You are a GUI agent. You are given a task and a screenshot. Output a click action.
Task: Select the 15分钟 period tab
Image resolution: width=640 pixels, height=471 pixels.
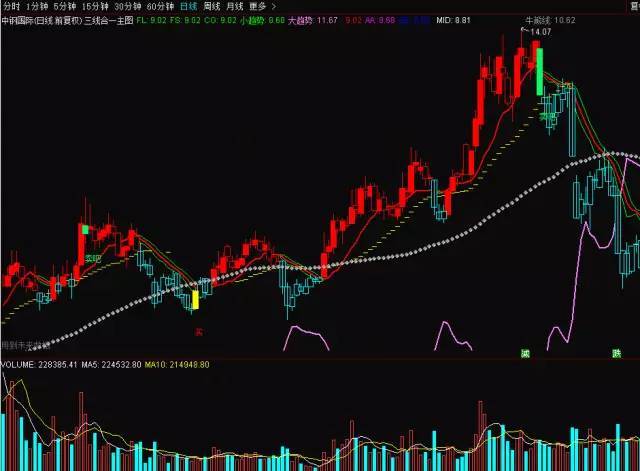95,7
